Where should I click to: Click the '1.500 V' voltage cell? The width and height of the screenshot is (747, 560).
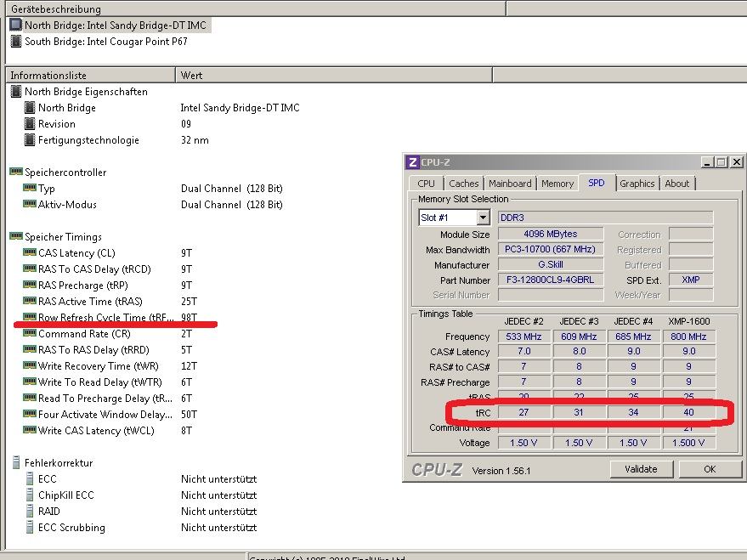(x=688, y=443)
